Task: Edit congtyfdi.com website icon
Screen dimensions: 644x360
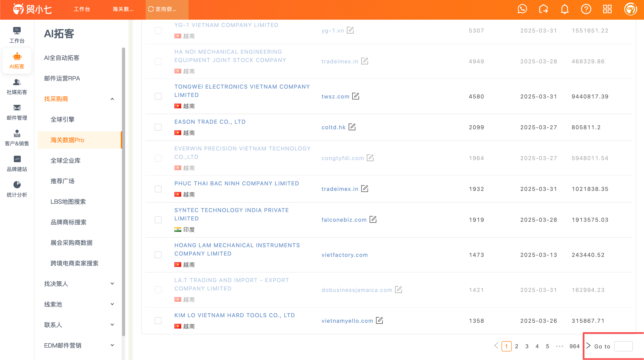Action: click(370, 158)
